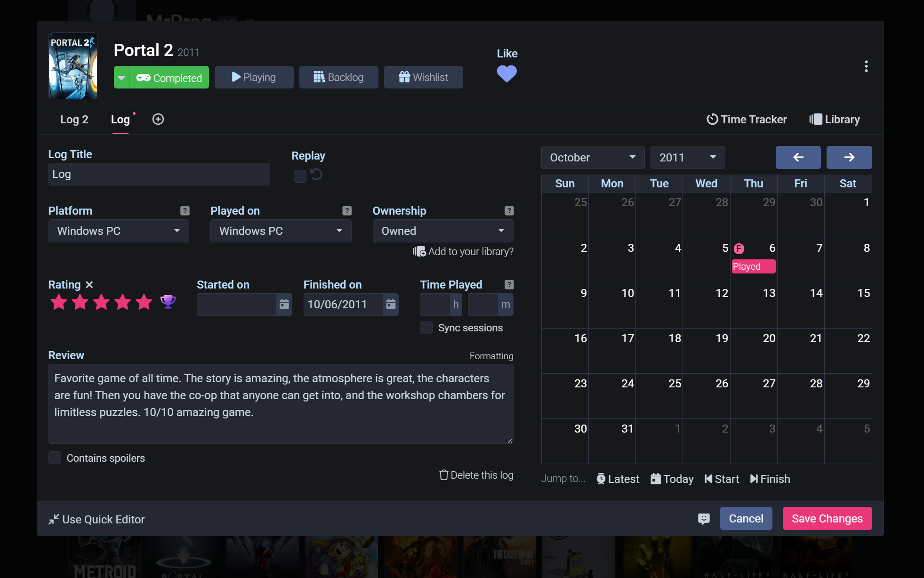Toggle the Backlog status
Image resolution: width=924 pixels, height=578 pixels.
pyautogui.click(x=339, y=77)
